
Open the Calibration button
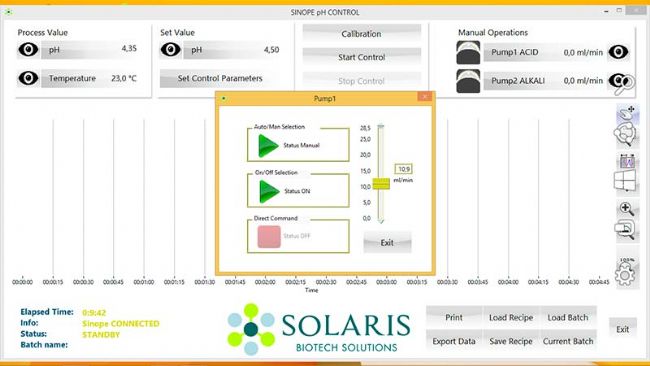(x=361, y=34)
